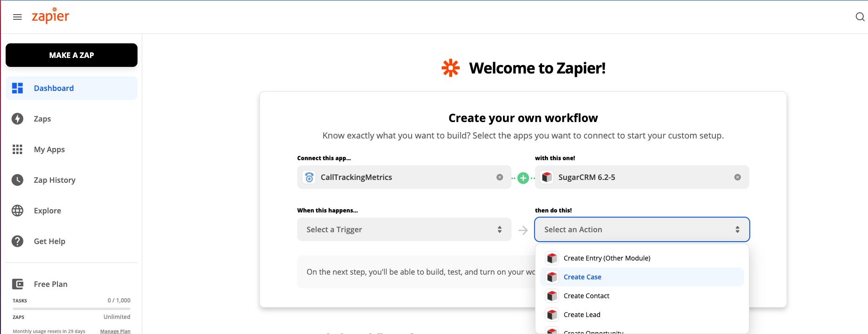Clear the CallTrackingMetrics app selection
The width and height of the screenshot is (868, 334).
(500, 177)
